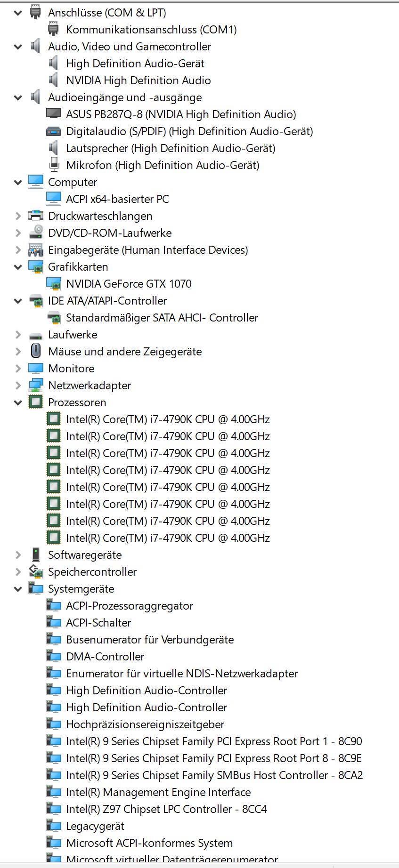Click the Speichercontroller category icon

pos(36,571)
